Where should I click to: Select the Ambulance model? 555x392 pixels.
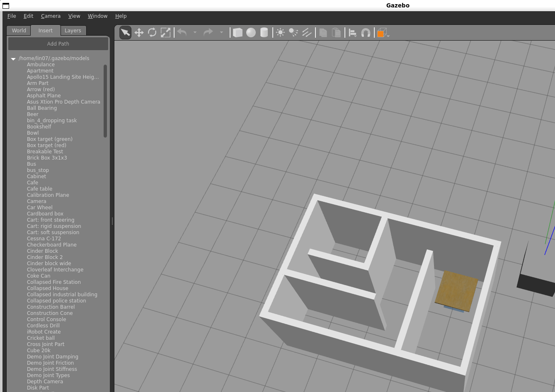(x=41, y=65)
